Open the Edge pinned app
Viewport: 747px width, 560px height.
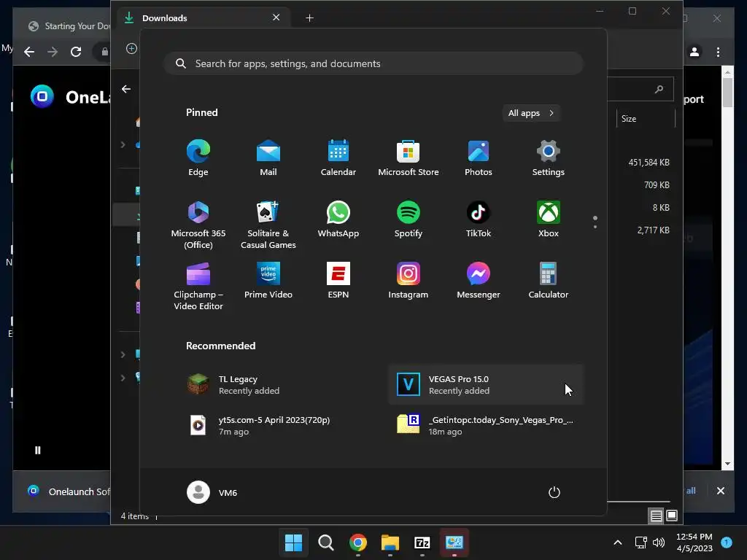click(198, 158)
